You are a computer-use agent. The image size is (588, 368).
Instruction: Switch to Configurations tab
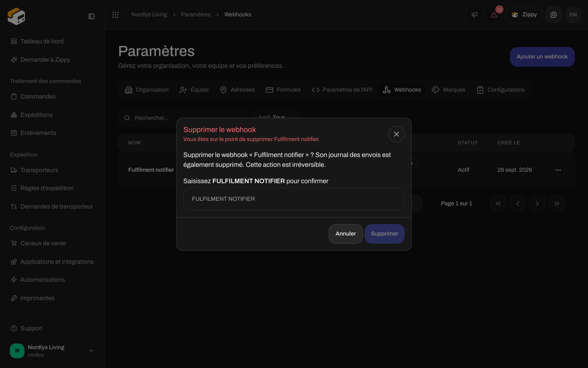[501, 90]
